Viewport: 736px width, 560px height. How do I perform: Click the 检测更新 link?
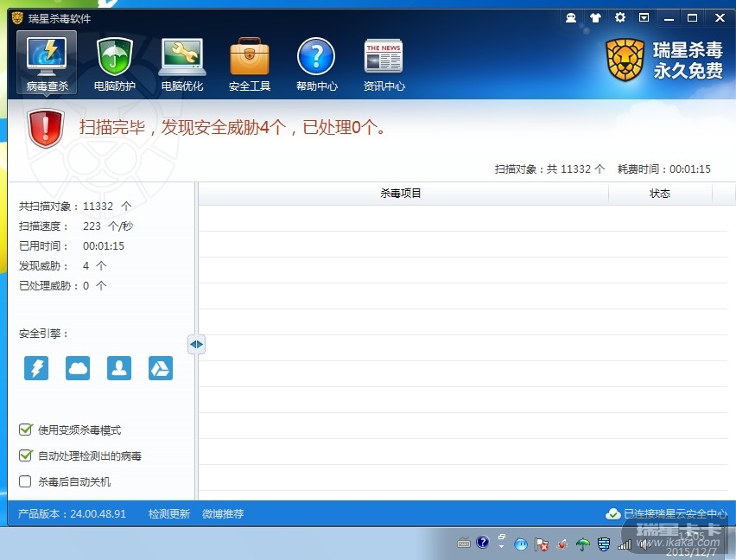tap(169, 513)
